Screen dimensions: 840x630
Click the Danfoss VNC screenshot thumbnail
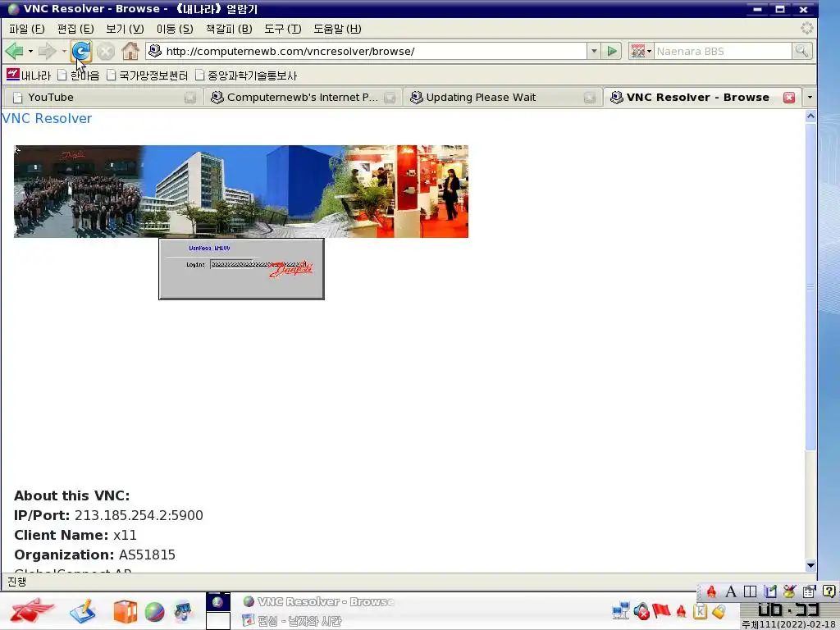tap(241, 222)
